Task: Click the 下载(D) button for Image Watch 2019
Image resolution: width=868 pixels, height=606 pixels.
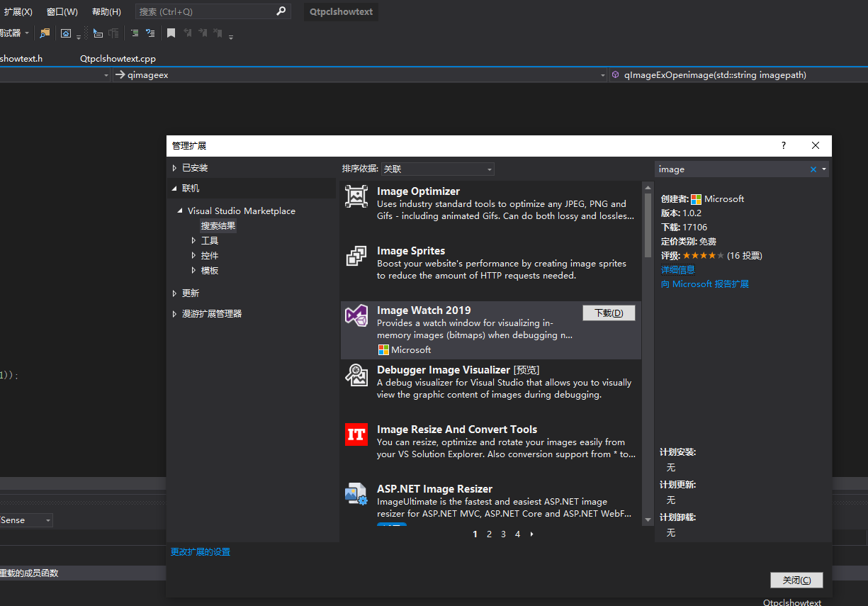Action: click(609, 313)
